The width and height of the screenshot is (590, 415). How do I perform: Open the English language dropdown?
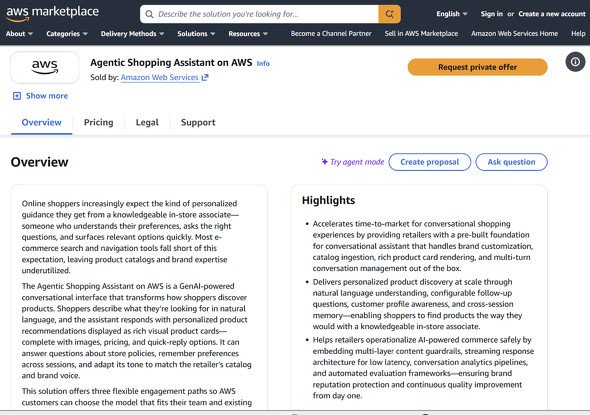(452, 14)
